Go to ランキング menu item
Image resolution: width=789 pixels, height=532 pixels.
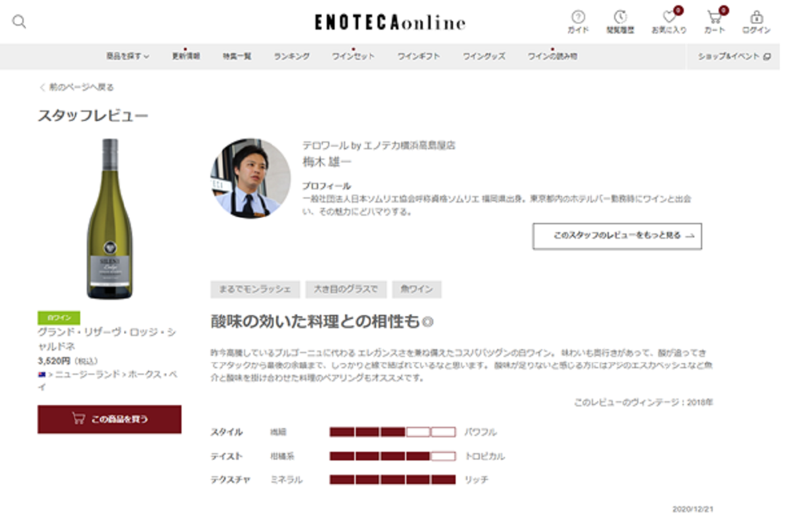point(292,57)
